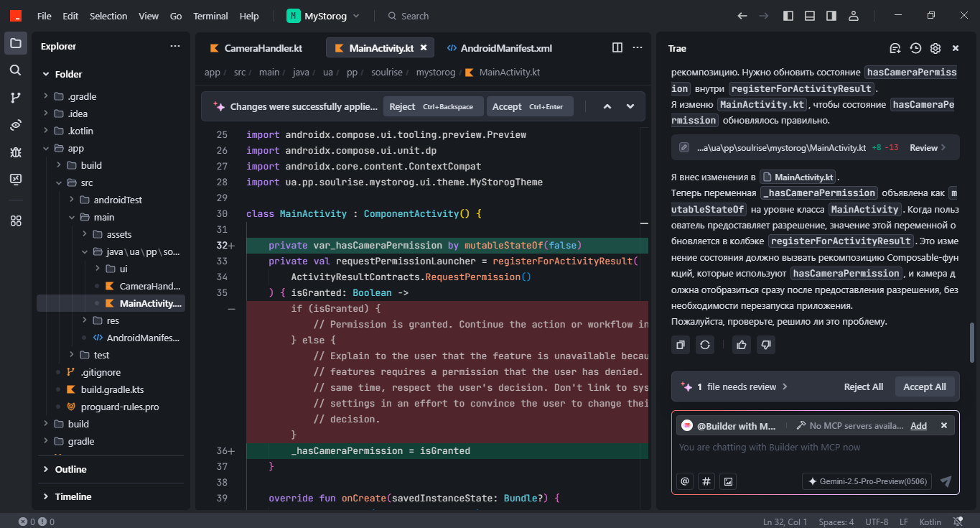The height and width of the screenshot is (528, 980).
Task: Click Accept All for pending file changes
Action: click(925, 386)
